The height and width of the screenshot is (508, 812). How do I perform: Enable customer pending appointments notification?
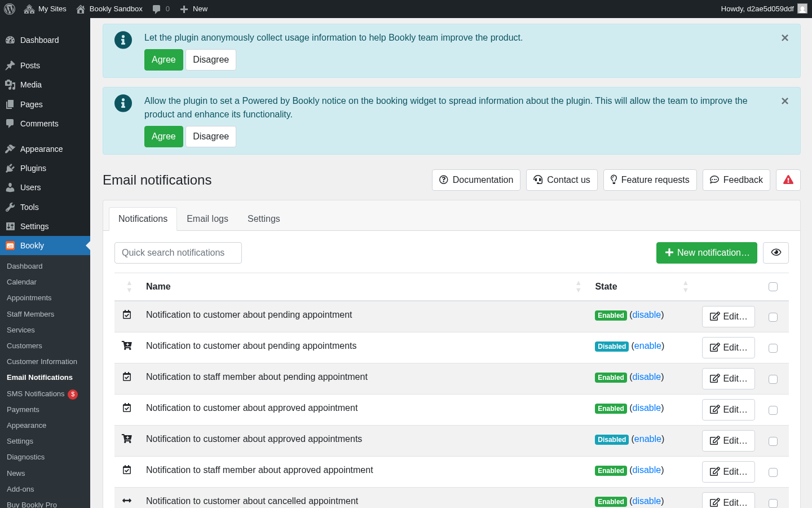pos(647,346)
